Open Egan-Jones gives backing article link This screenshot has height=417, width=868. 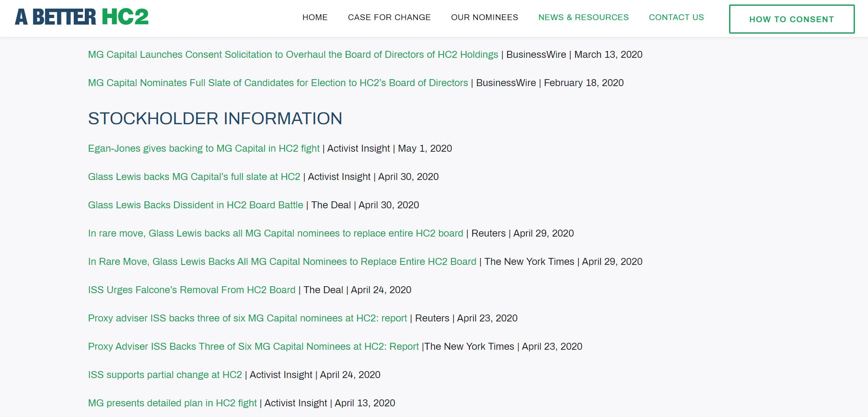click(204, 148)
